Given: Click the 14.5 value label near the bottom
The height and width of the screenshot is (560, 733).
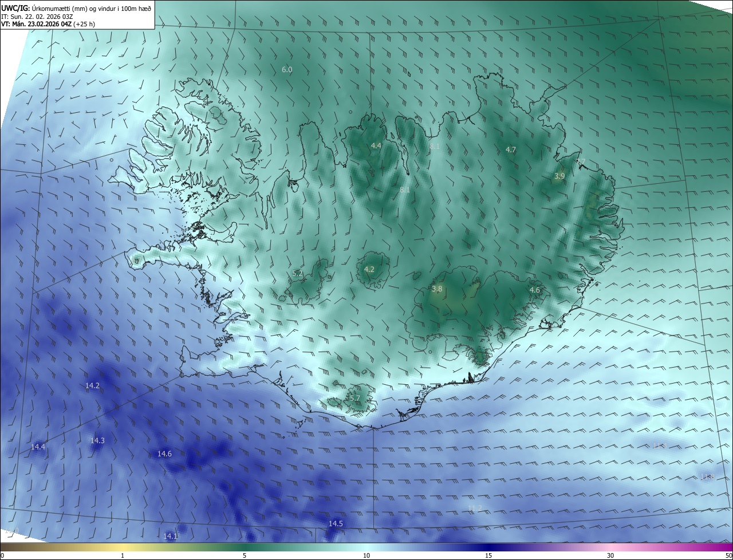Looking at the screenshot, I should coord(336,524).
